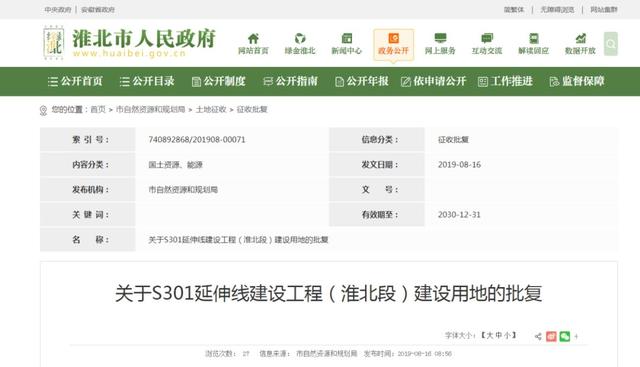Open the 数据开放 chart icon

[580, 39]
